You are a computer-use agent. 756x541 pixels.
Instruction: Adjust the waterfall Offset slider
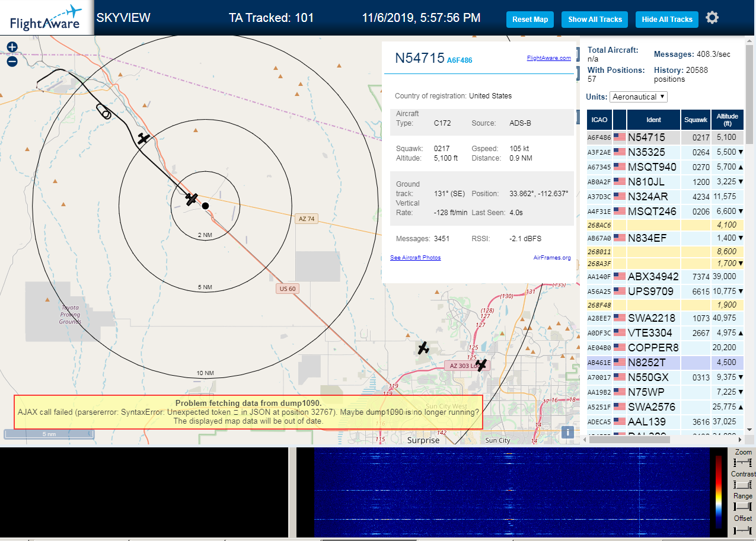[742, 530]
